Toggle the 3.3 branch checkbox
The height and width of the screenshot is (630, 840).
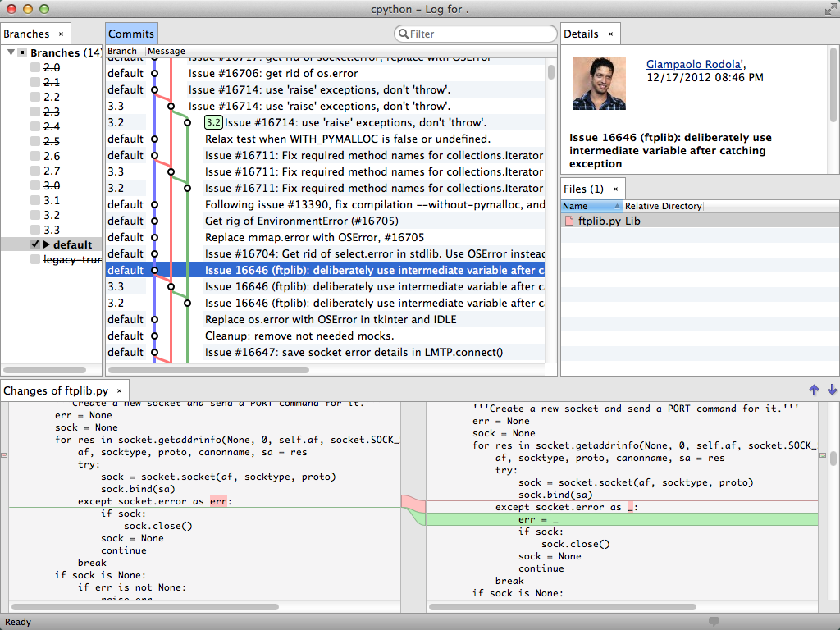click(x=34, y=230)
